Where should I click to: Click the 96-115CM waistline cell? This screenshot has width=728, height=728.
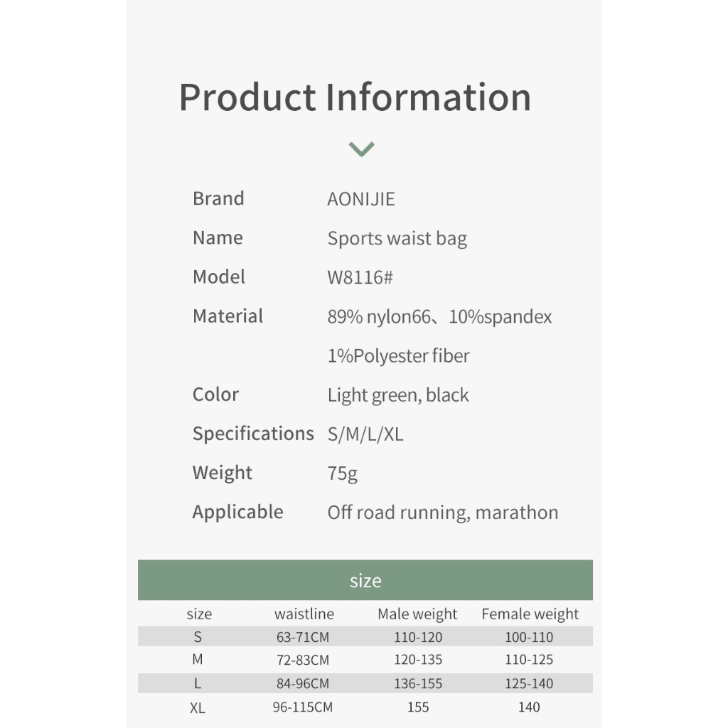(x=303, y=707)
